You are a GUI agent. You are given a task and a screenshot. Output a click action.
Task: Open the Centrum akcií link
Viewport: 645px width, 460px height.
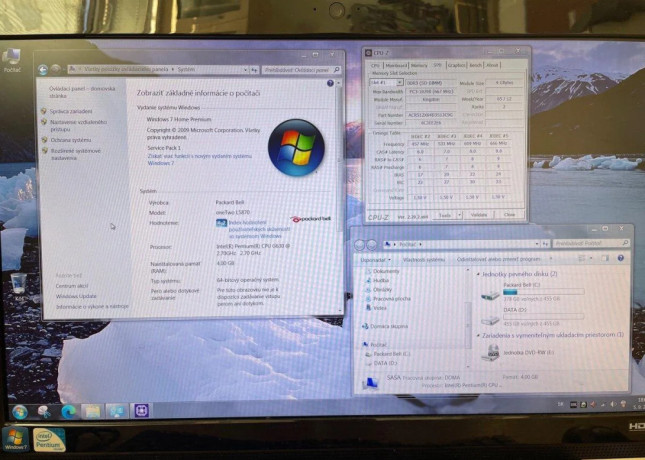(x=72, y=286)
